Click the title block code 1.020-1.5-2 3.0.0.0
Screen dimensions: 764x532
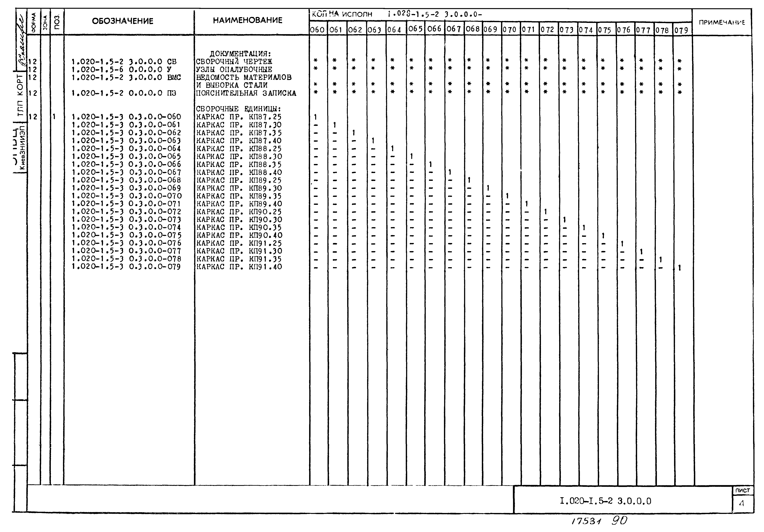click(x=606, y=501)
